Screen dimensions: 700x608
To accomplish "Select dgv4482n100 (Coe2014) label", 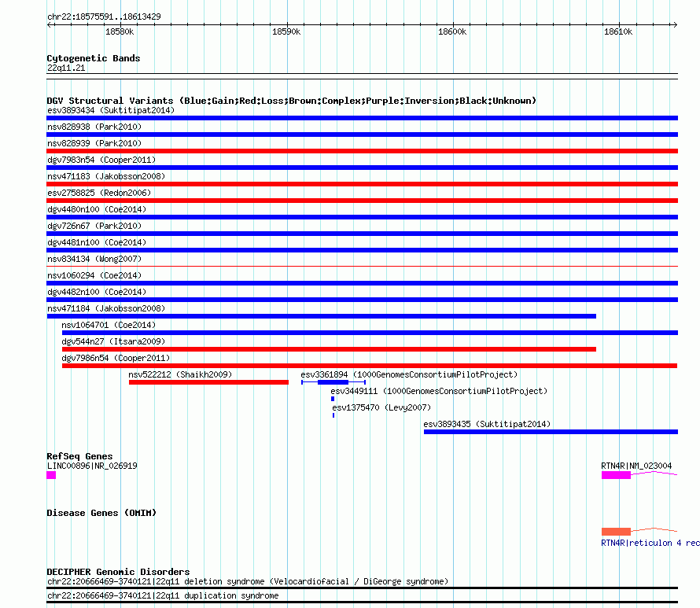I will 97,292.
